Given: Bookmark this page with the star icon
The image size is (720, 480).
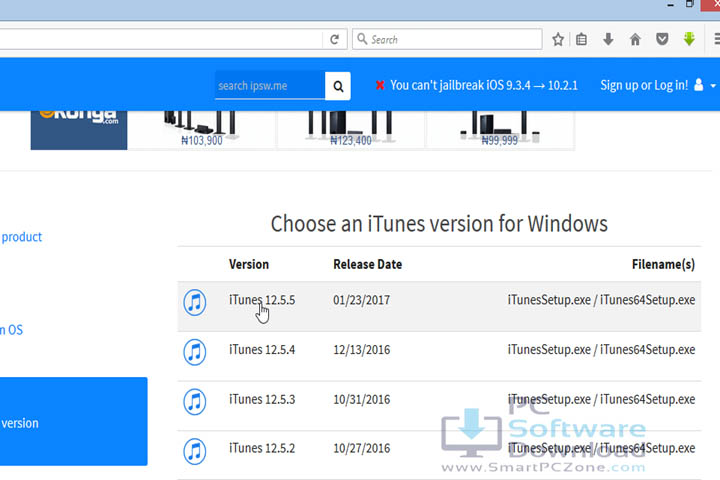Looking at the screenshot, I should click(558, 40).
